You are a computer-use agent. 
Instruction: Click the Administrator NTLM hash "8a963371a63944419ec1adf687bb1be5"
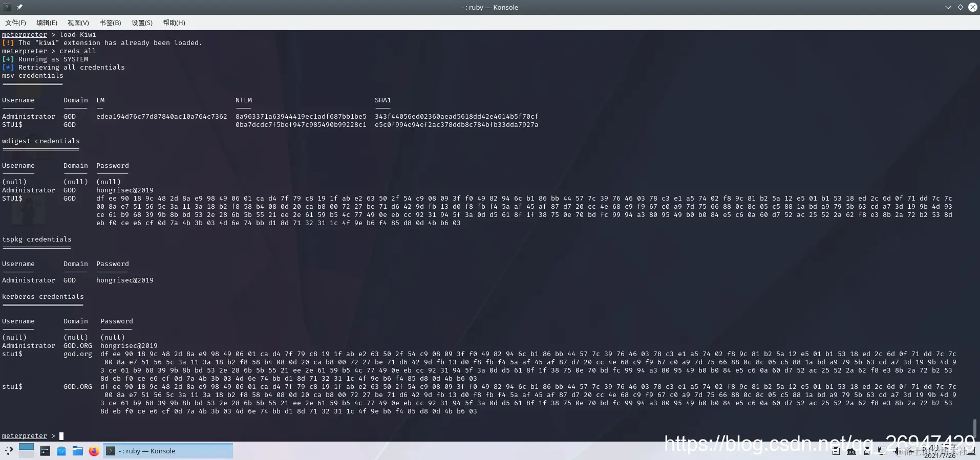point(301,117)
